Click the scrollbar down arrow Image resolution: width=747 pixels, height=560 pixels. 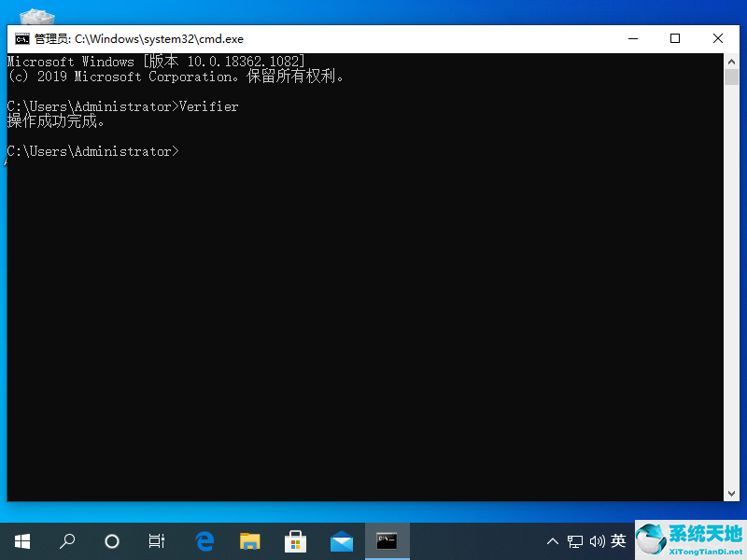(x=732, y=492)
